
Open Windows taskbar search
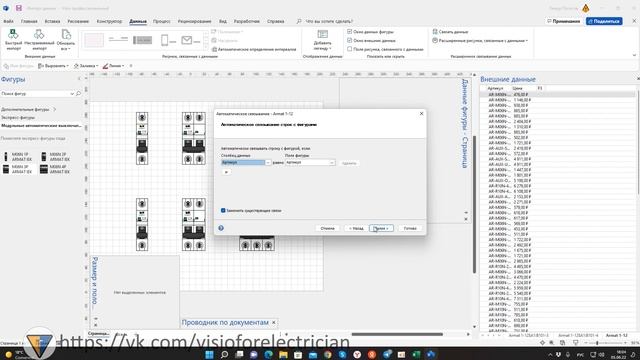(x=224, y=354)
